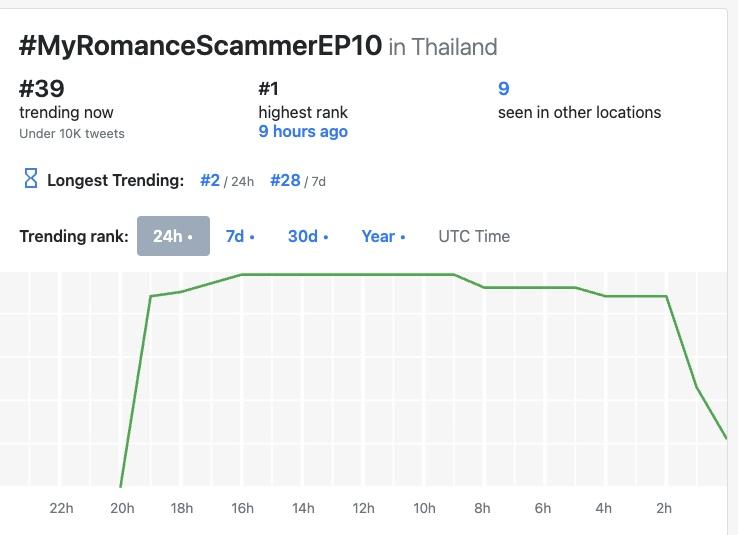Click the 10h label on chart axis

click(x=424, y=508)
